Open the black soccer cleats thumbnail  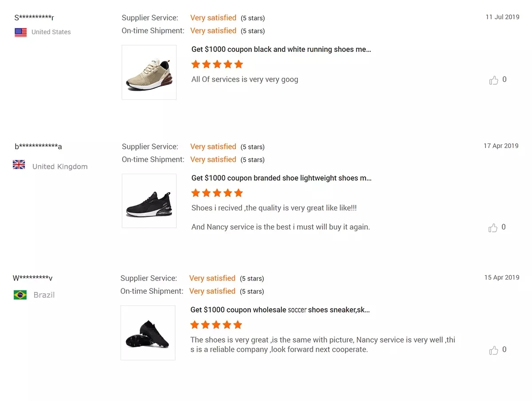point(148,333)
